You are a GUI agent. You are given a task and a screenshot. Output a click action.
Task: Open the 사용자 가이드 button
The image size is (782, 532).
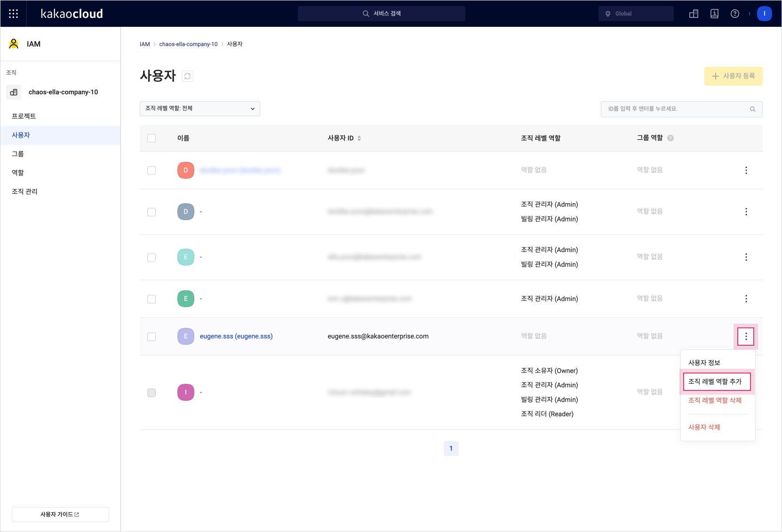coord(60,515)
